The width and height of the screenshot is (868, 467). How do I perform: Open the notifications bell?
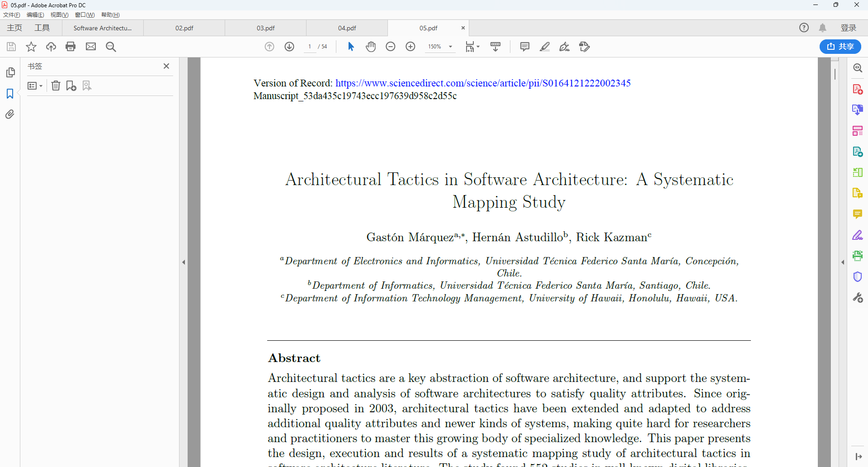point(823,28)
